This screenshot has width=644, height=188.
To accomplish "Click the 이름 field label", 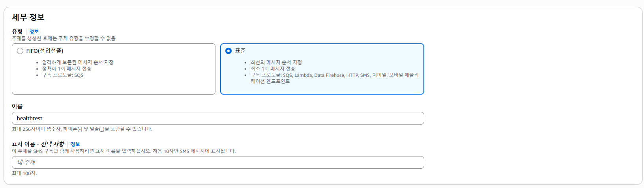I will [17, 106].
